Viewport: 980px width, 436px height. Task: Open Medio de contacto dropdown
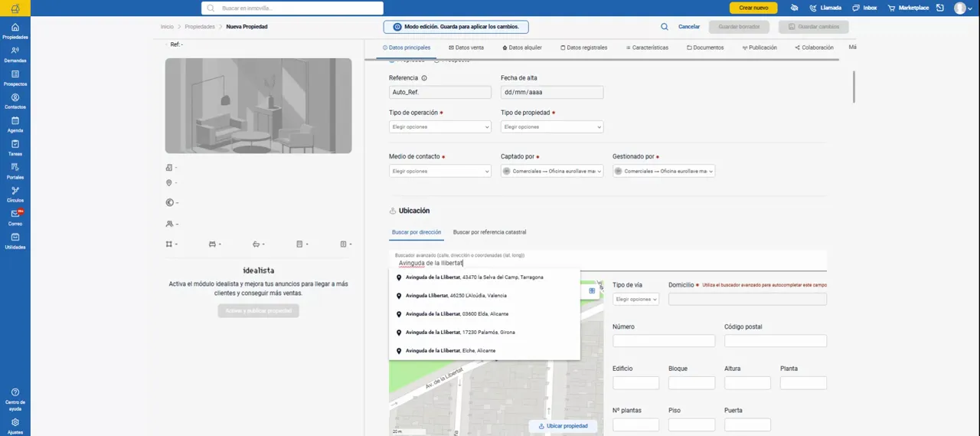coord(439,171)
